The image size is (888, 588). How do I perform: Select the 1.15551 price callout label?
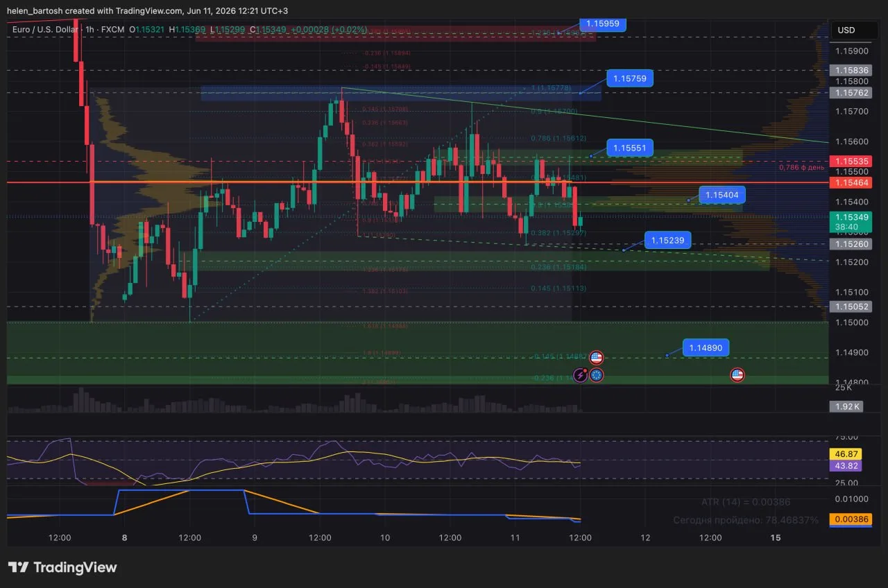click(x=630, y=148)
